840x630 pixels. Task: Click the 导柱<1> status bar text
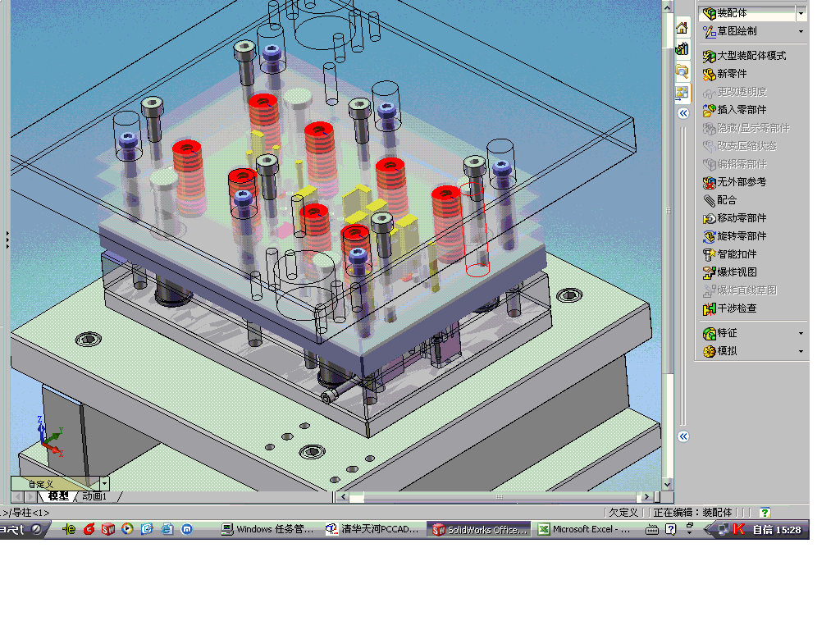tap(30, 513)
